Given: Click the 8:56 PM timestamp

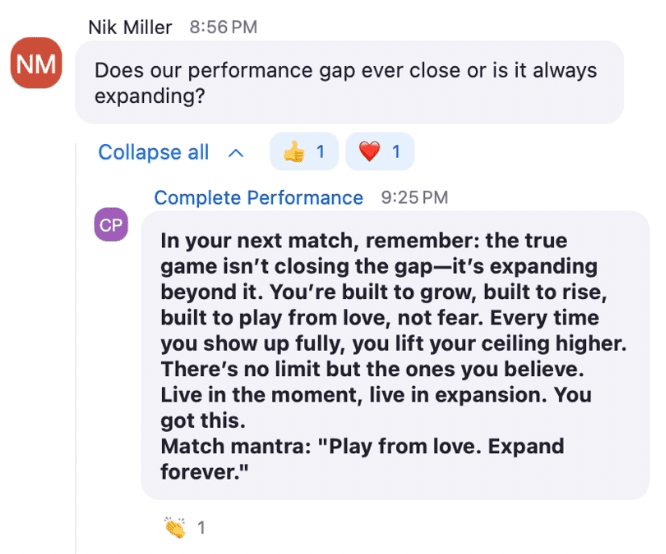Looking at the screenshot, I should [223, 27].
